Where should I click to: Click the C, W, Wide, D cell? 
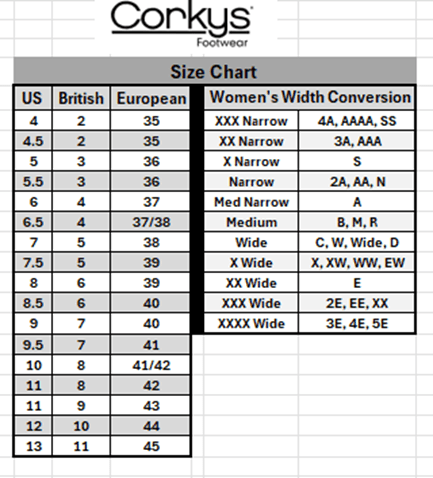(357, 242)
